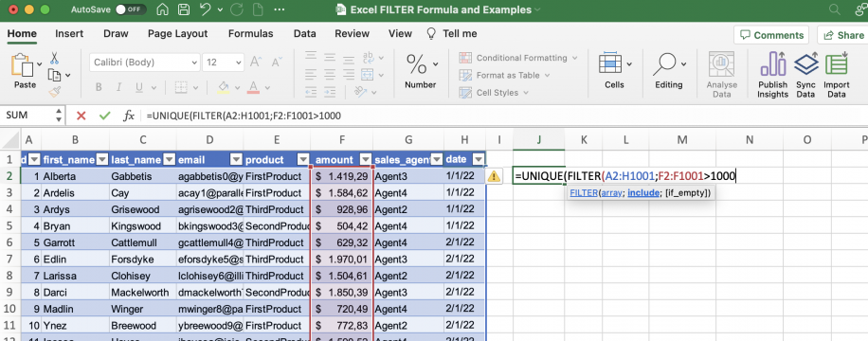Open the search magnifier in title bar
Viewport: 868px width, 341px height.
click(x=834, y=9)
